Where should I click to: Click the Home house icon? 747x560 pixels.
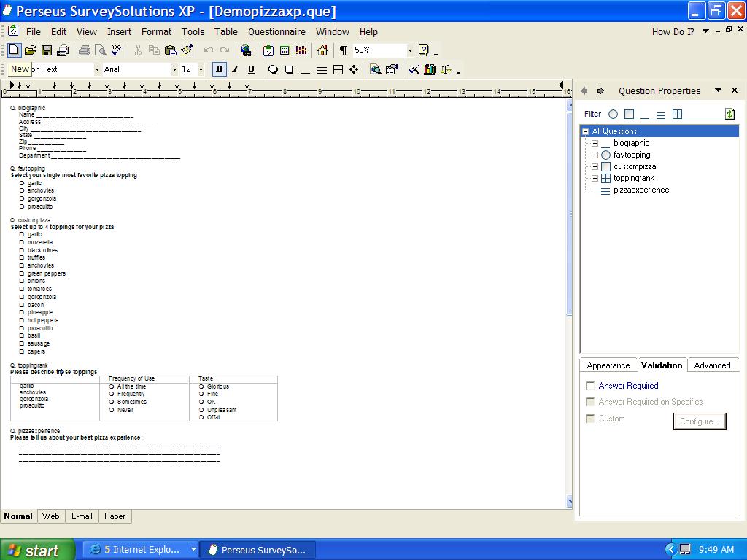click(x=322, y=50)
